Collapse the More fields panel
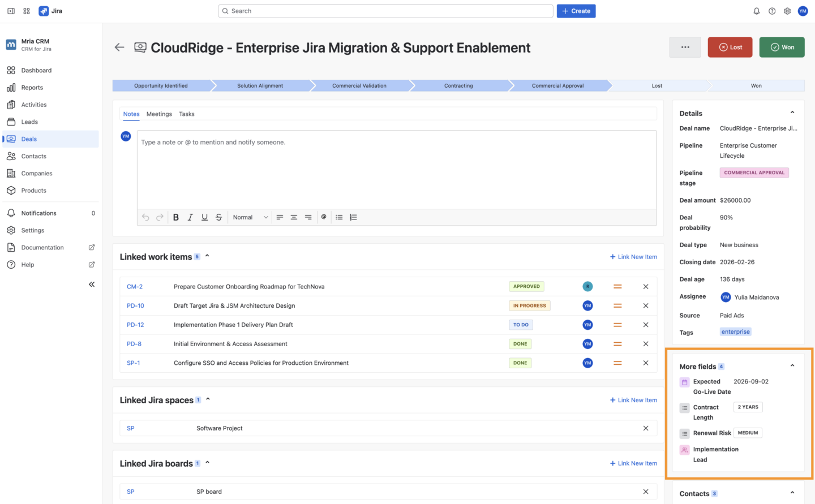The height and width of the screenshot is (504, 815). [792, 366]
